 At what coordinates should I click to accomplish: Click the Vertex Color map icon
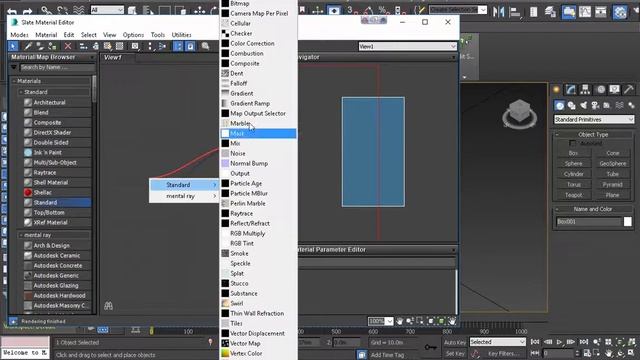pyautogui.click(x=225, y=353)
